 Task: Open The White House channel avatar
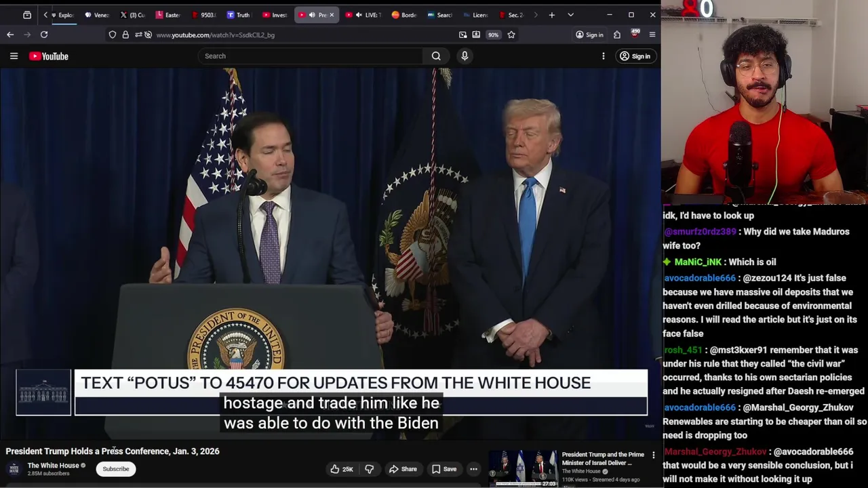[14, 469]
